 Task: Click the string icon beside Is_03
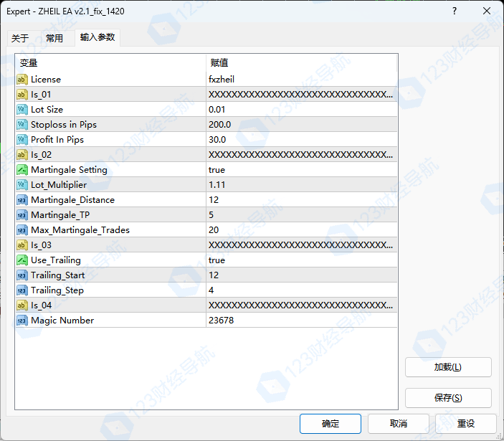22,245
